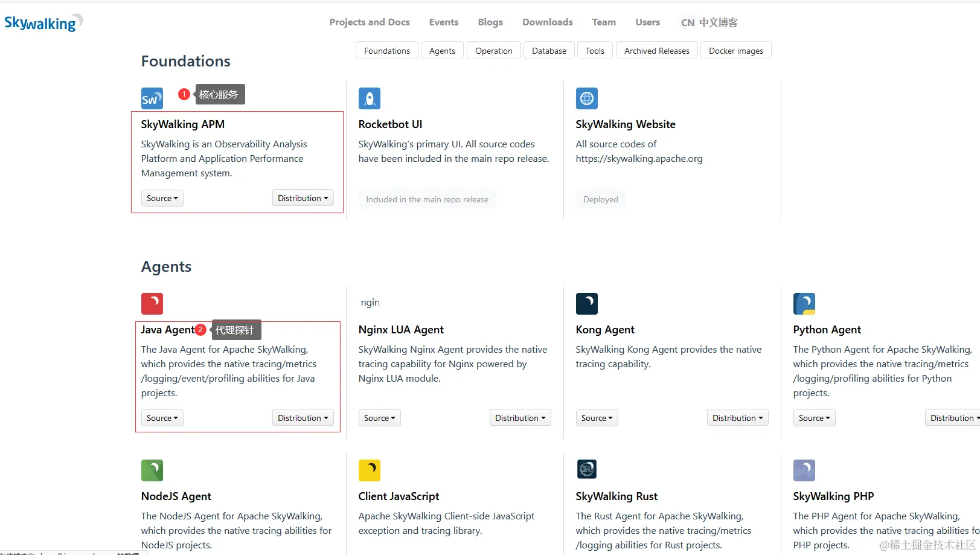Open Blogs in navigation

(x=490, y=22)
